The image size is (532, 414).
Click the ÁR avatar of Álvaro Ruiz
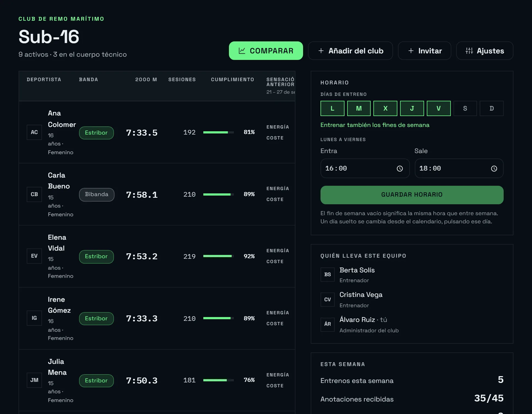(328, 324)
